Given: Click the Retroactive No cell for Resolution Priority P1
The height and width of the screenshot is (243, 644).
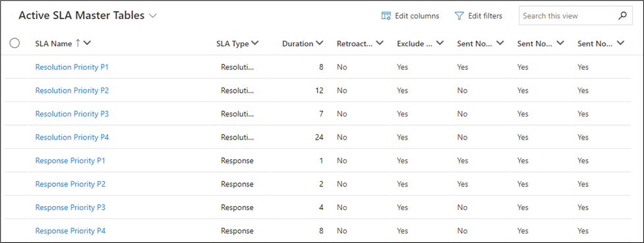Looking at the screenshot, I should [341, 67].
